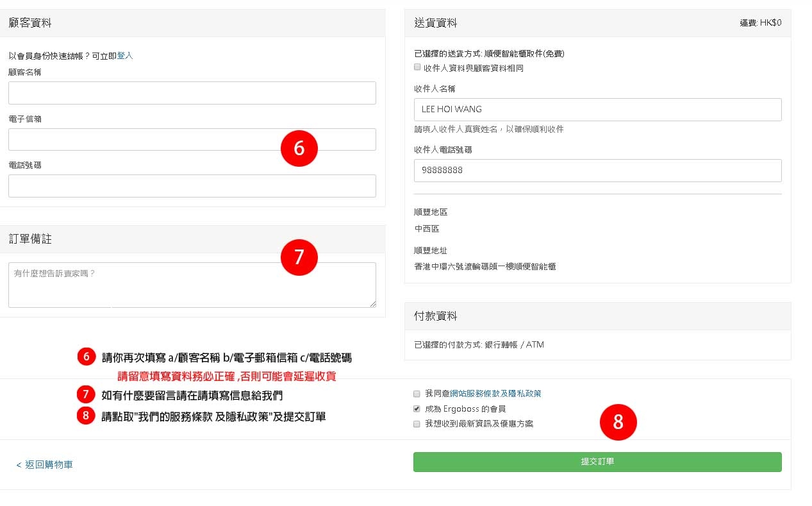
Task: Click the 收件人電話號碼 field showing 98888888
Action: pyautogui.click(x=597, y=171)
